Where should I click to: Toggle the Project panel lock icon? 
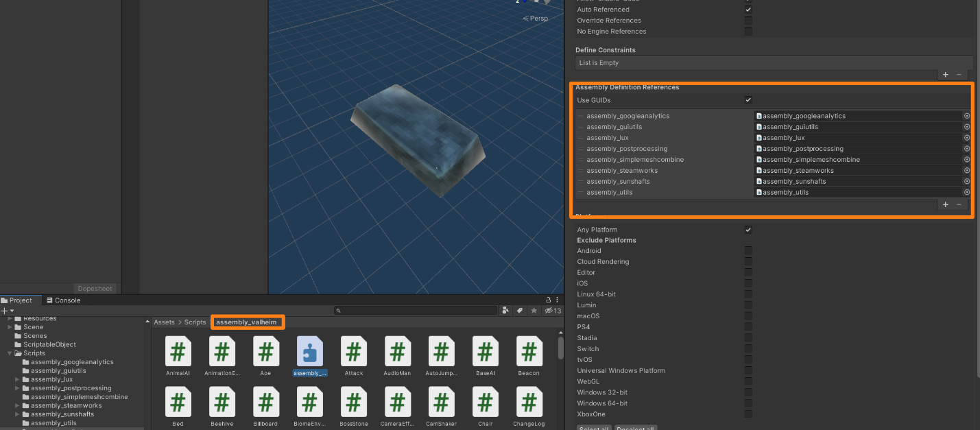pos(548,300)
